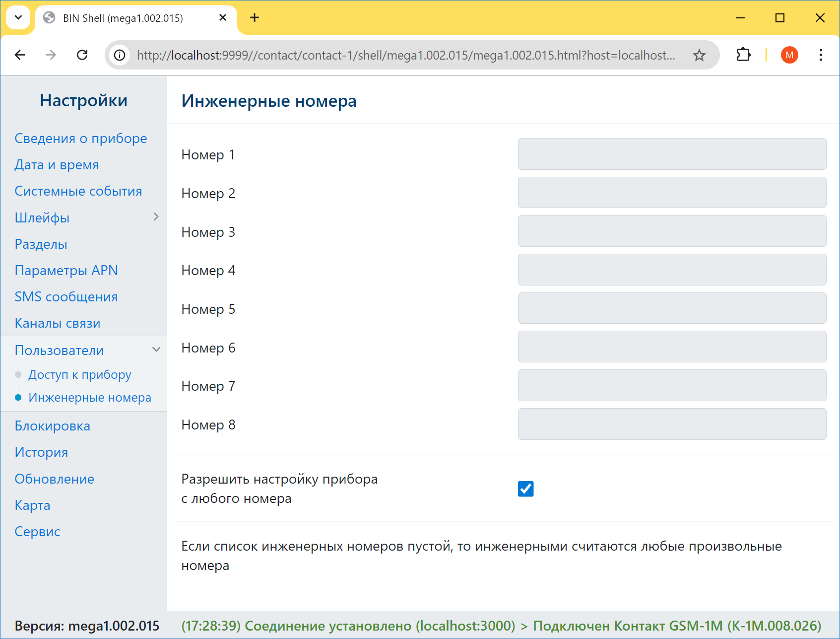Open the Каналы связи section
This screenshot has width=840, height=639.
pyautogui.click(x=58, y=323)
